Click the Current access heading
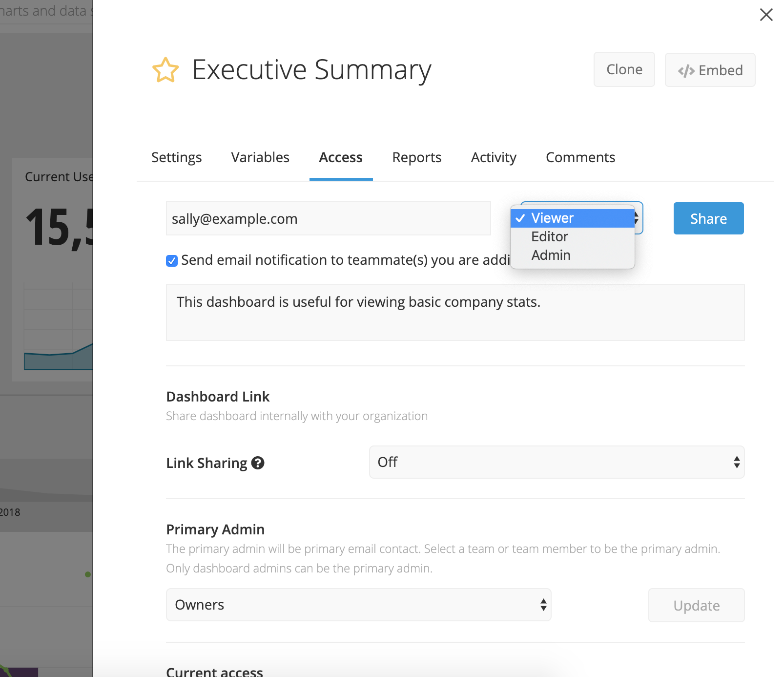The width and height of the screenshot is (784, 677). pyautogui.click(x=214, y=671)
